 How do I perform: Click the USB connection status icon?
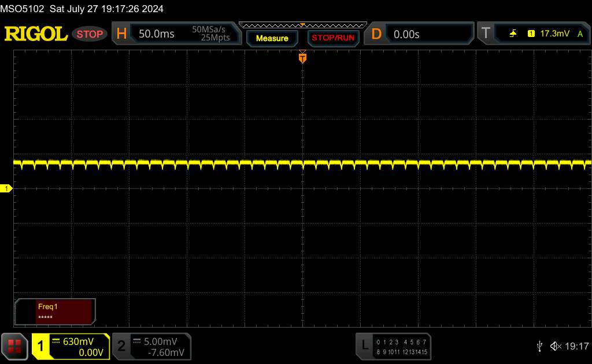point(539,346)
